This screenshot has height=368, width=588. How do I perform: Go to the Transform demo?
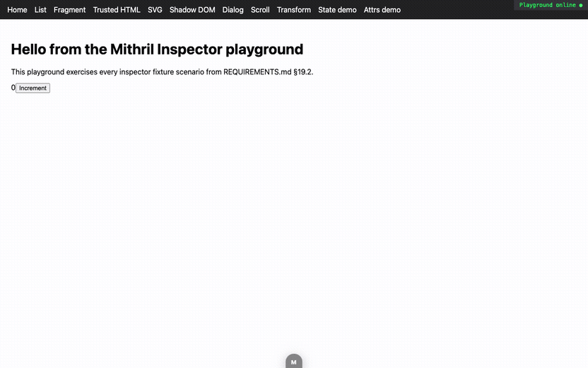(x=293, y=10)
